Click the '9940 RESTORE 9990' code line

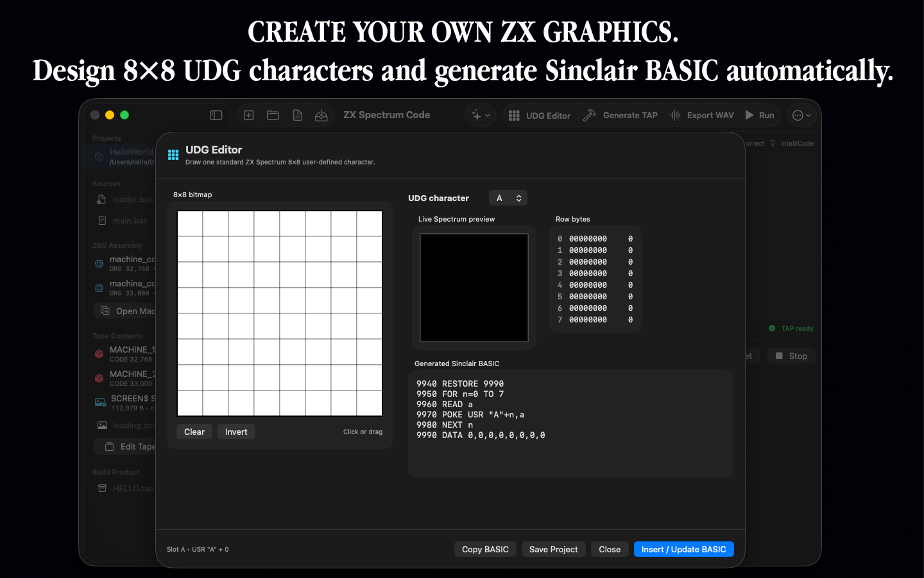coord(460,384)
